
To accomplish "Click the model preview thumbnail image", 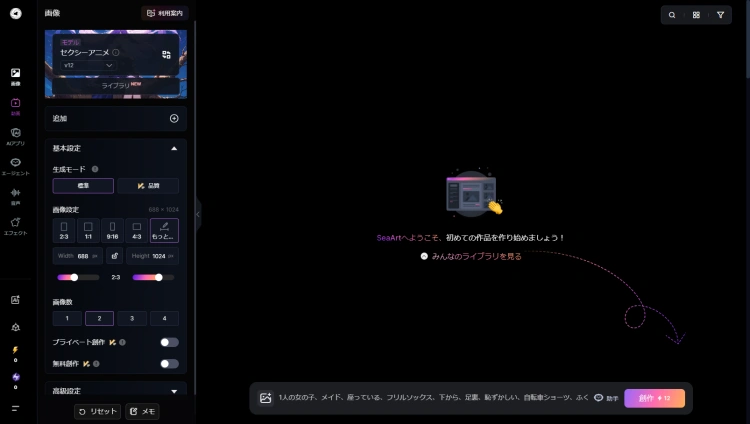I will click(x=116, y=64).
